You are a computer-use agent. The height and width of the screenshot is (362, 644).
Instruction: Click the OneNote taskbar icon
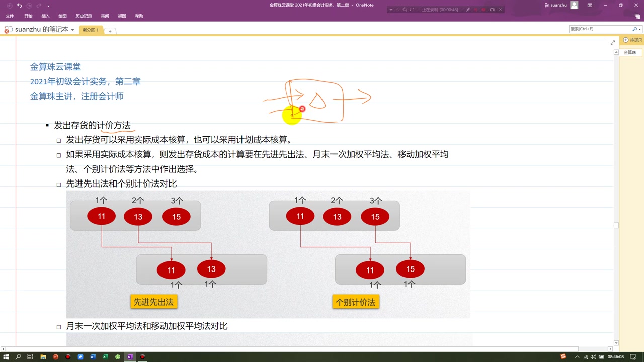point(130,357)
